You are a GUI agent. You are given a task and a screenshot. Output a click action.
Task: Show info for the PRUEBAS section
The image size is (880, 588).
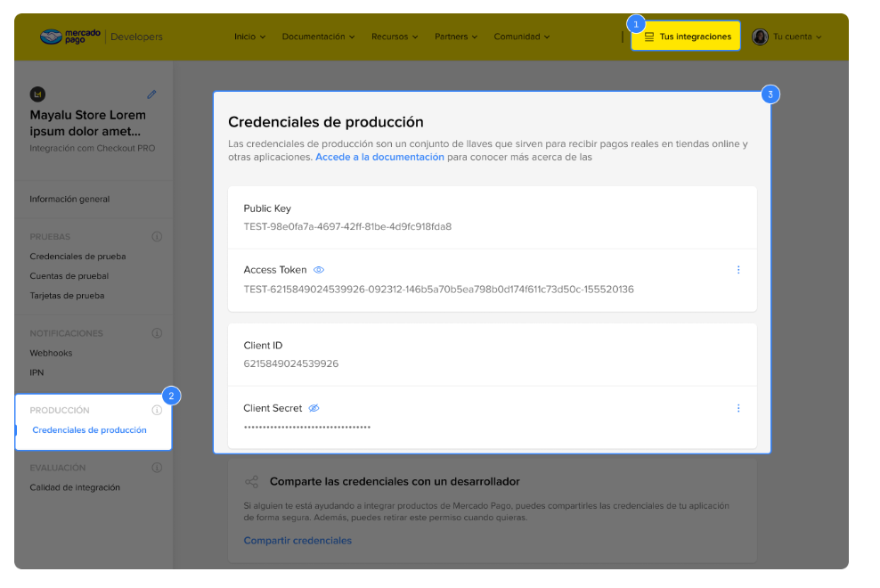coord(157,236)
